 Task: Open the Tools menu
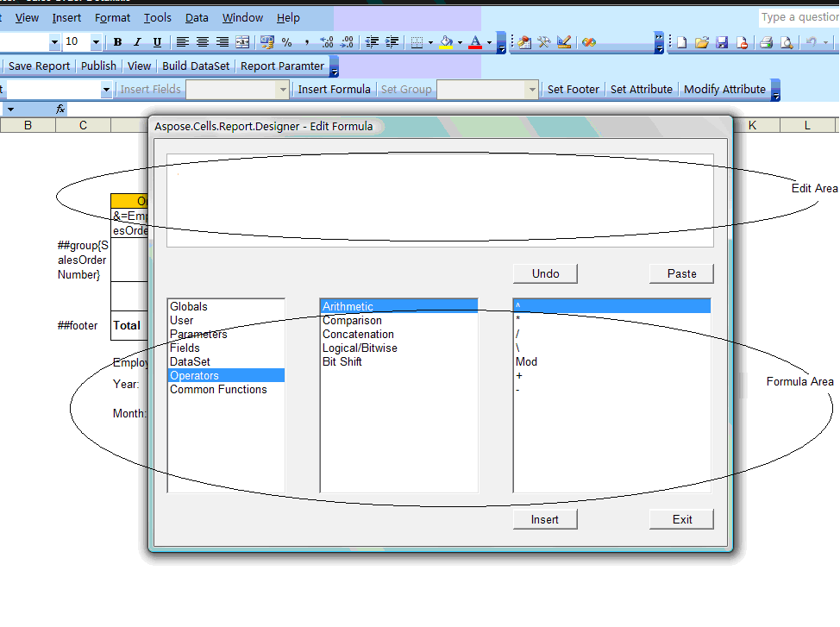tap(158, 18)
